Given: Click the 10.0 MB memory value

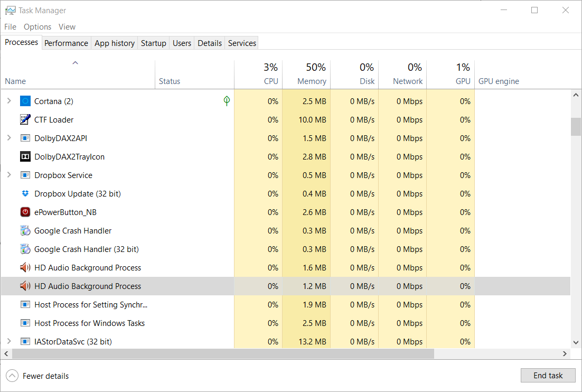Looking at the screenshot, I should point(312,119).
